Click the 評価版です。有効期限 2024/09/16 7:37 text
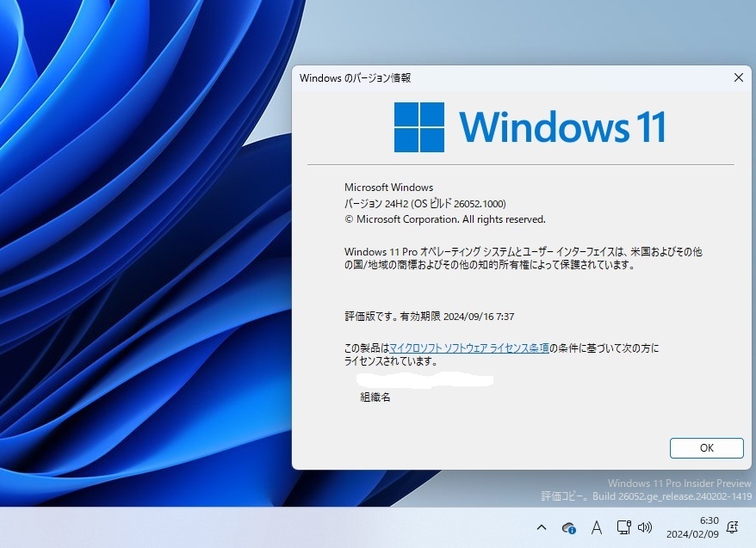 (429, 317)
